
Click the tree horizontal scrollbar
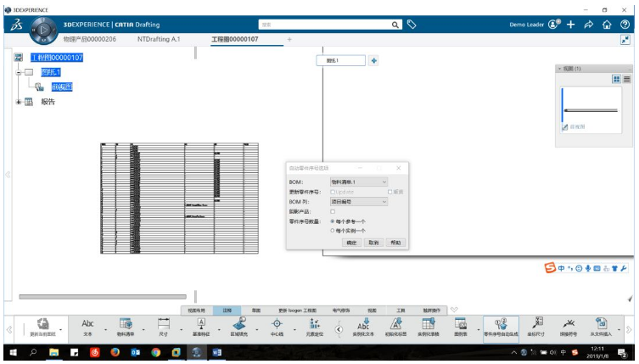103,297
